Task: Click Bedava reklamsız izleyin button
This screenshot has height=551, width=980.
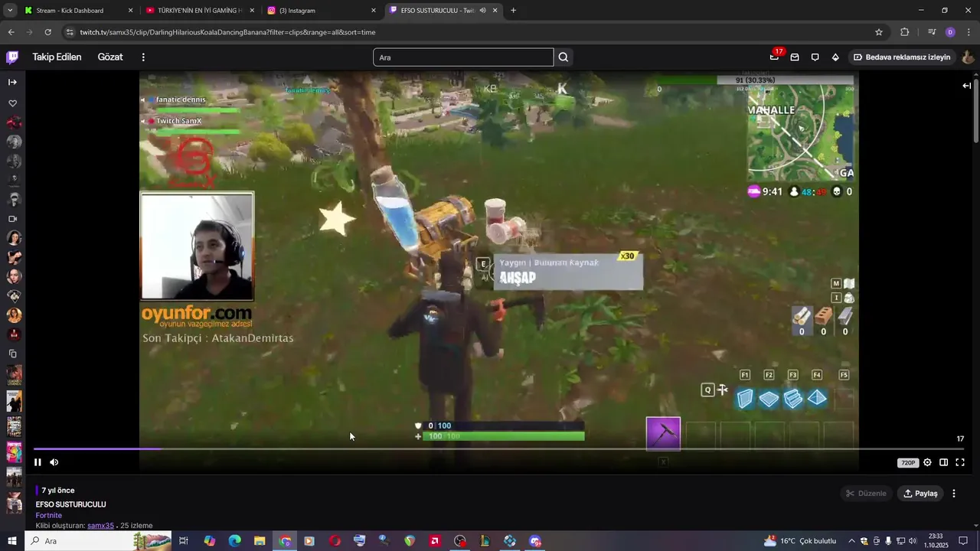Action: (x=902, y=57)
